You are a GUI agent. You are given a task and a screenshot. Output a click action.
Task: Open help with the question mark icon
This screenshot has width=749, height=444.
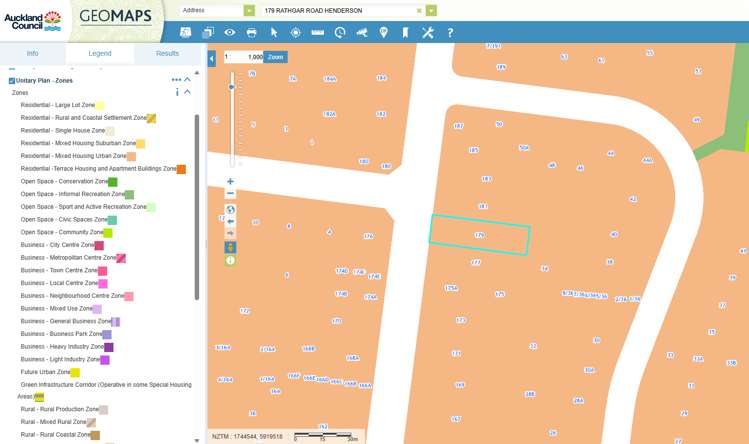pyautogui.click(x=450, y=32)
